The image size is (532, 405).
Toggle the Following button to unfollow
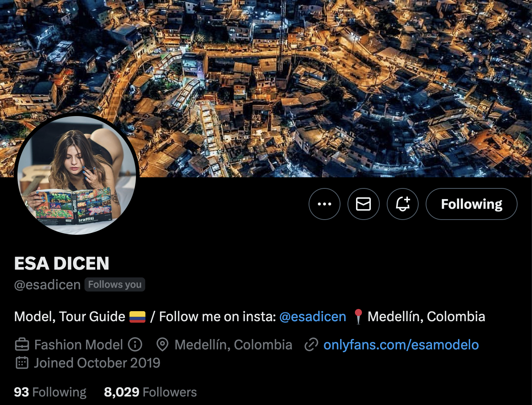472,204
